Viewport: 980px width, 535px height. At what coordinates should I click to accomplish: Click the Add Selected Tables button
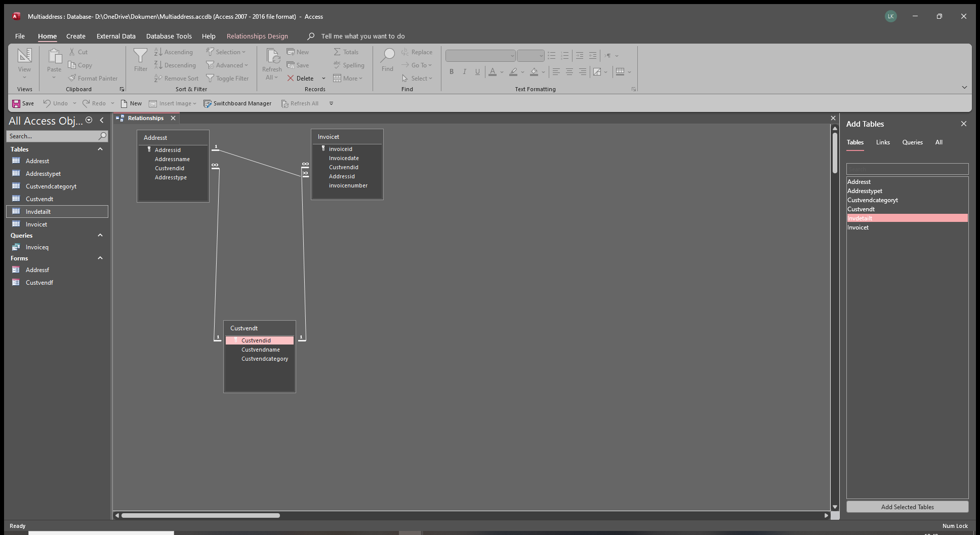pyautogui.click(x=907, y=507)
